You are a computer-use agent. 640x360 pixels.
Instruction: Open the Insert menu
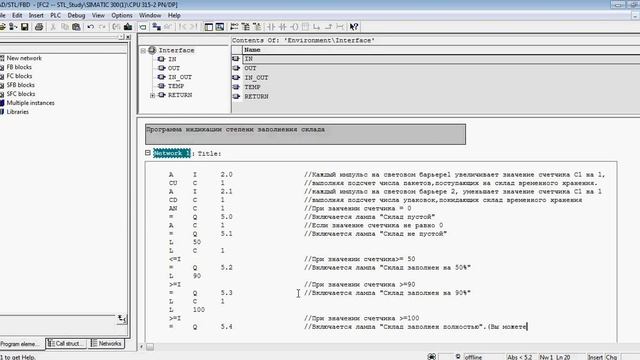point(36,16)
